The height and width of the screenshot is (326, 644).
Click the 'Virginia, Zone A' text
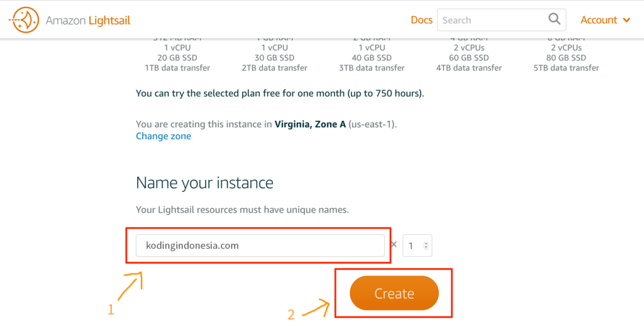(x=310, y=124)
